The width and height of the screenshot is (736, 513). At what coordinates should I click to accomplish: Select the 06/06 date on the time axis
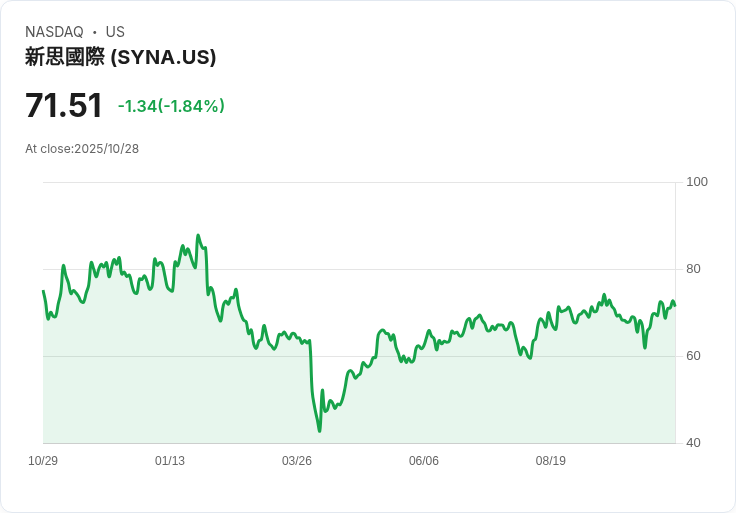click(x=424, y=461)
